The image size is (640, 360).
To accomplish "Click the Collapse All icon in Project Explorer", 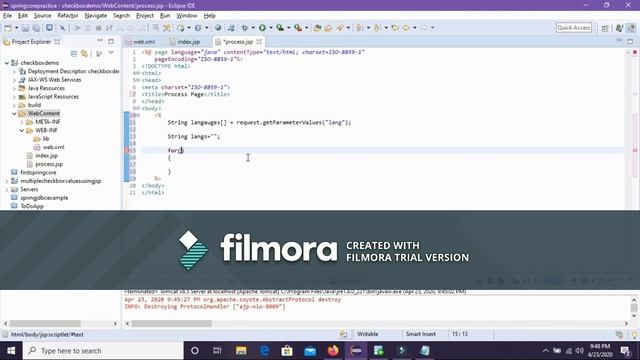I will pyautogui.click(x=74, y=53).
